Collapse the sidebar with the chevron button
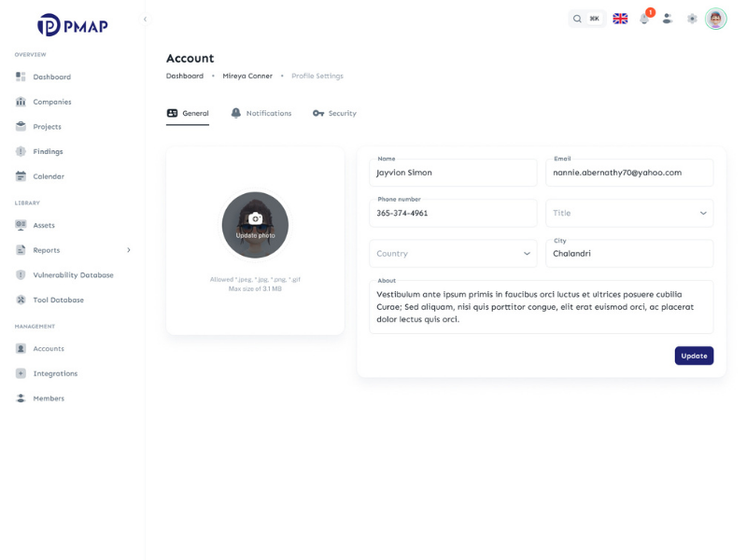747x560 pixels. [x=146, y=19]
